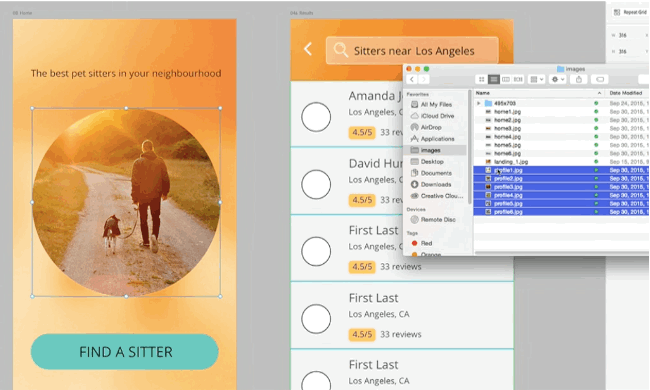Screen dimensions: 650x390
Task: Click the magnifier icon in search bar
Action: tap(341, 50)
